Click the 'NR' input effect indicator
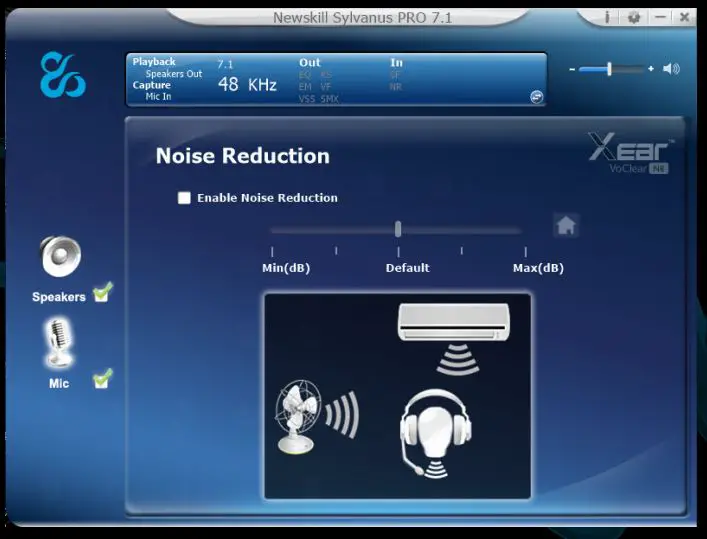The width and height of the screenshot is (707, 539). [395, 87]
